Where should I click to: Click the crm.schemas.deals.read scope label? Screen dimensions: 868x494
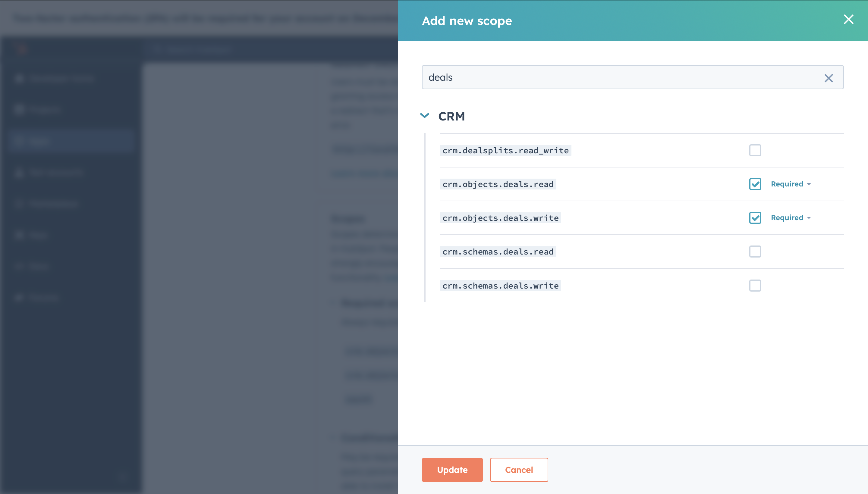click(498, 252)
